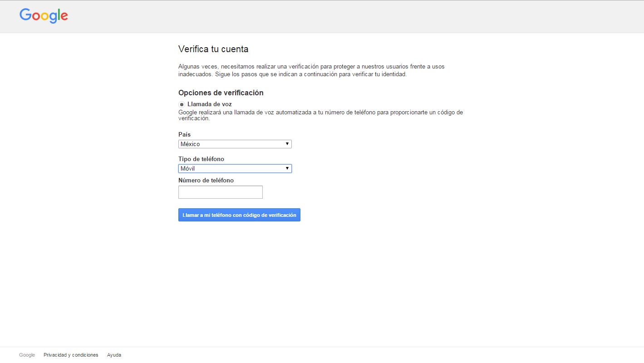Open the Tipo de teléfono dropdown
This screenshot has width=644, height=363.
pos(235,168)
